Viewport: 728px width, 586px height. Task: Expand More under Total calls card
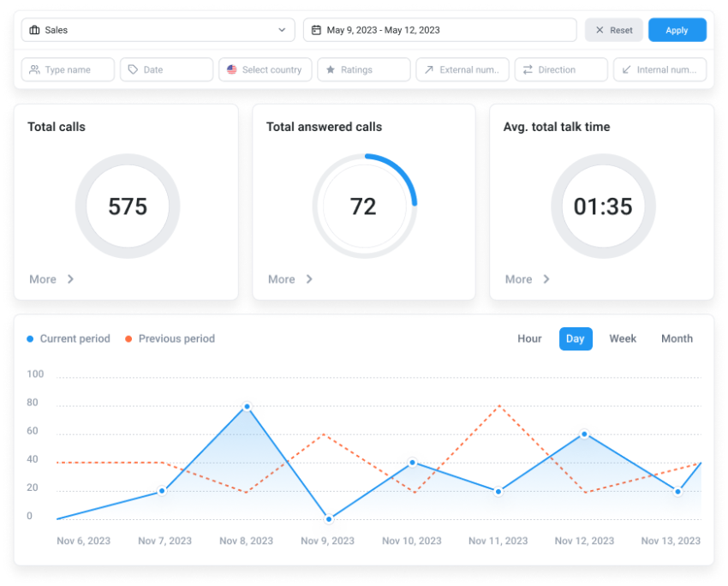click(41, 279)
